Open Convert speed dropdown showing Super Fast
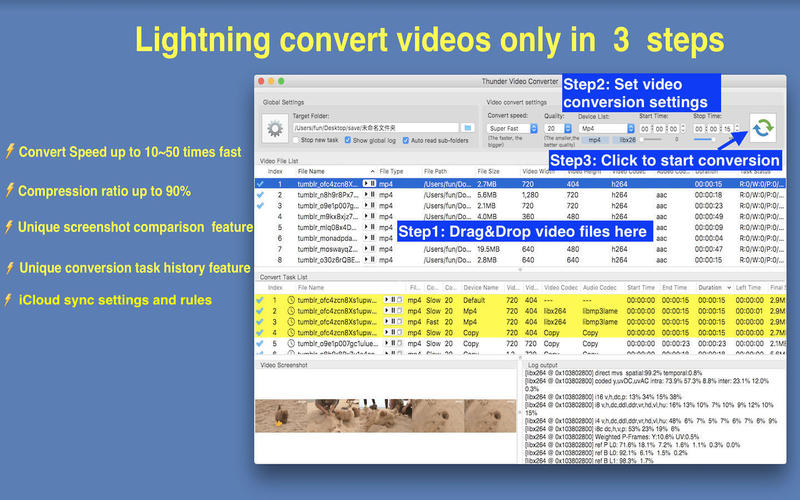The image size is (800, 500). point(512,129)
